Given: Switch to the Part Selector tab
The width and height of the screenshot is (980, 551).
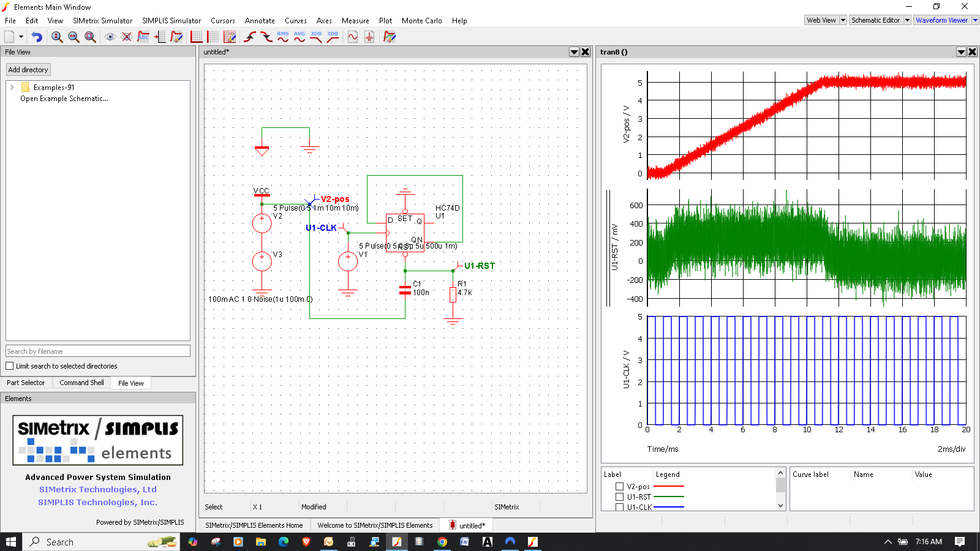Looking at the screenshot, I should (x=26, y=383).
